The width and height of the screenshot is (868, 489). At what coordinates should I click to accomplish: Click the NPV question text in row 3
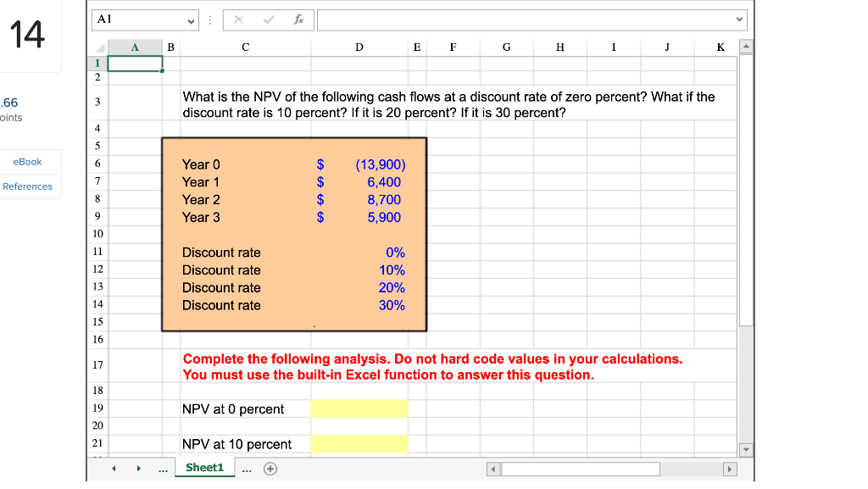(x=448, y=104)
